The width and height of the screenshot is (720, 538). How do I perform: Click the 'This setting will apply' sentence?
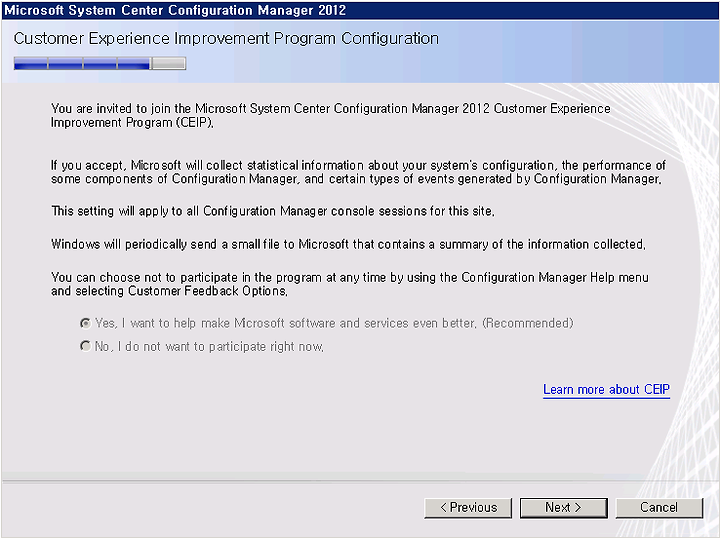point(273,211)
